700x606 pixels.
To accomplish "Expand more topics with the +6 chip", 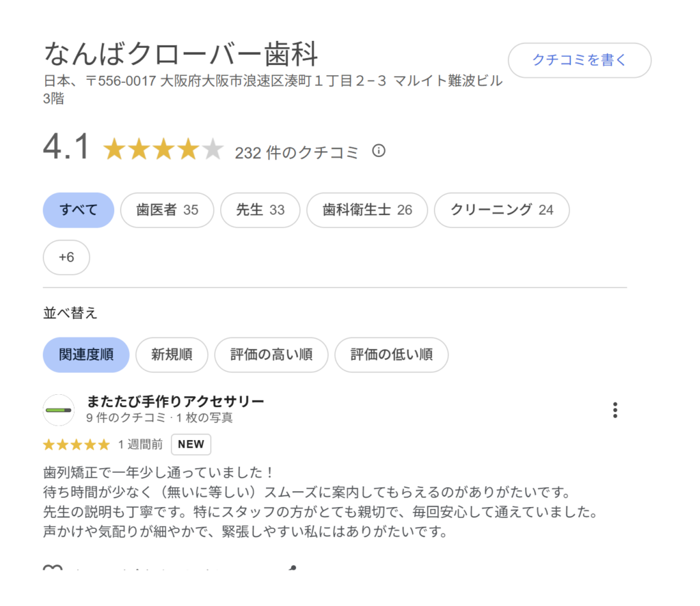I will point(66,258).
